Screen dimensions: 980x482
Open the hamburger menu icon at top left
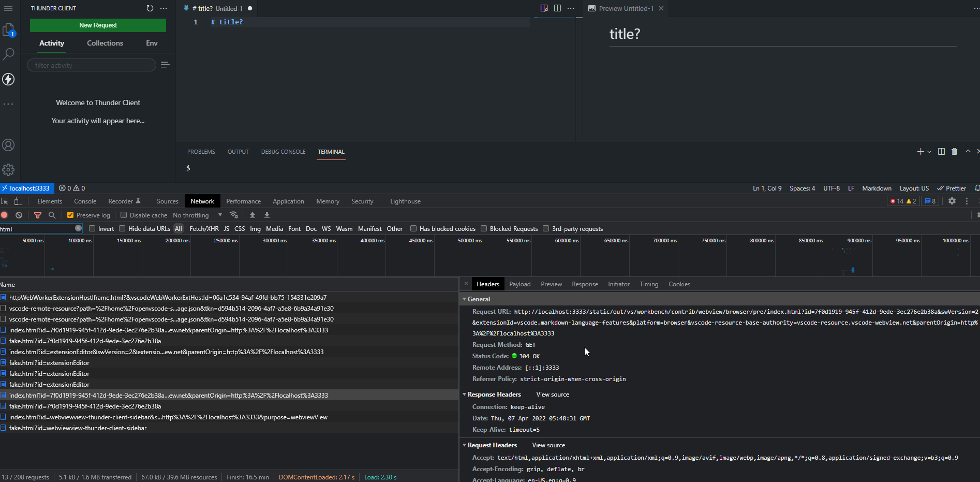point(8,8)
